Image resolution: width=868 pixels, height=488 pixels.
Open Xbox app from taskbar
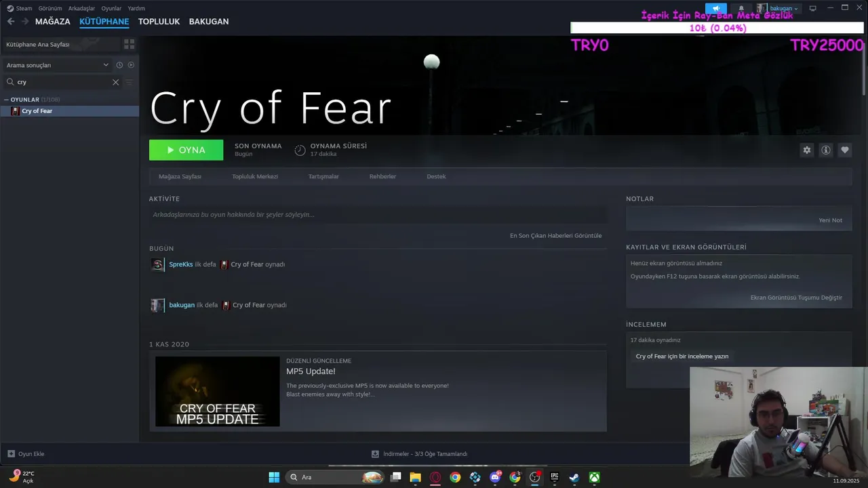(594, 477)
